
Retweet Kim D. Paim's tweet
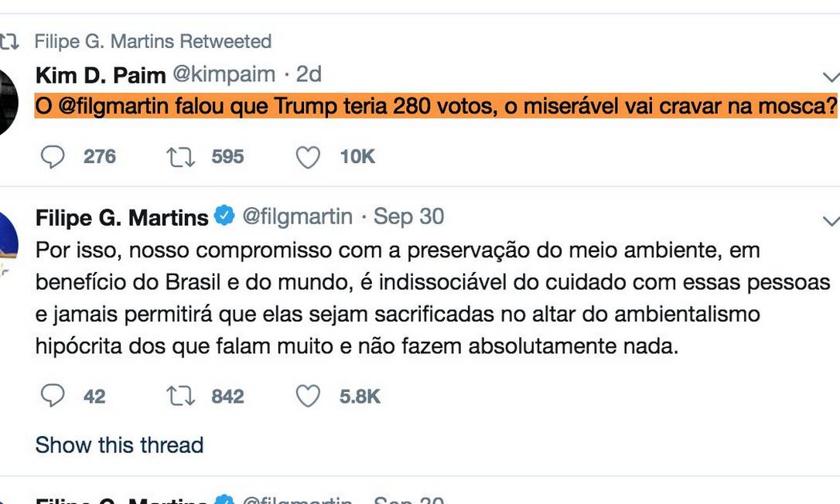[x=179, y=157]
